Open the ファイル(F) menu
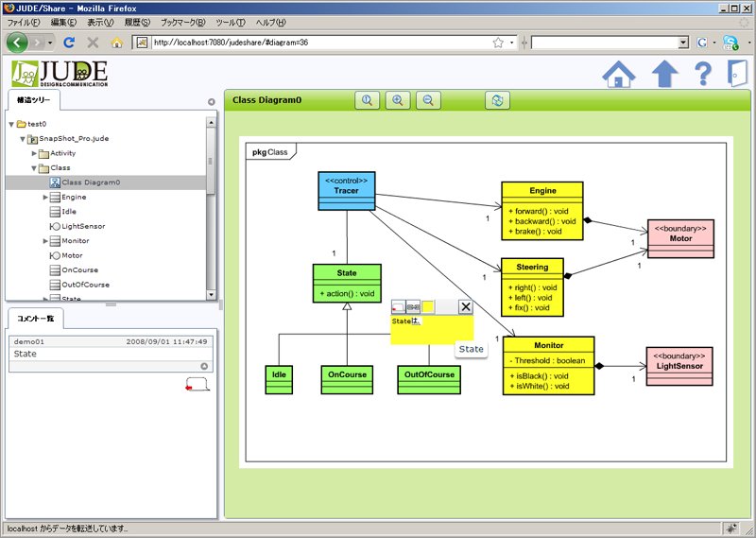 click(23, 22)
